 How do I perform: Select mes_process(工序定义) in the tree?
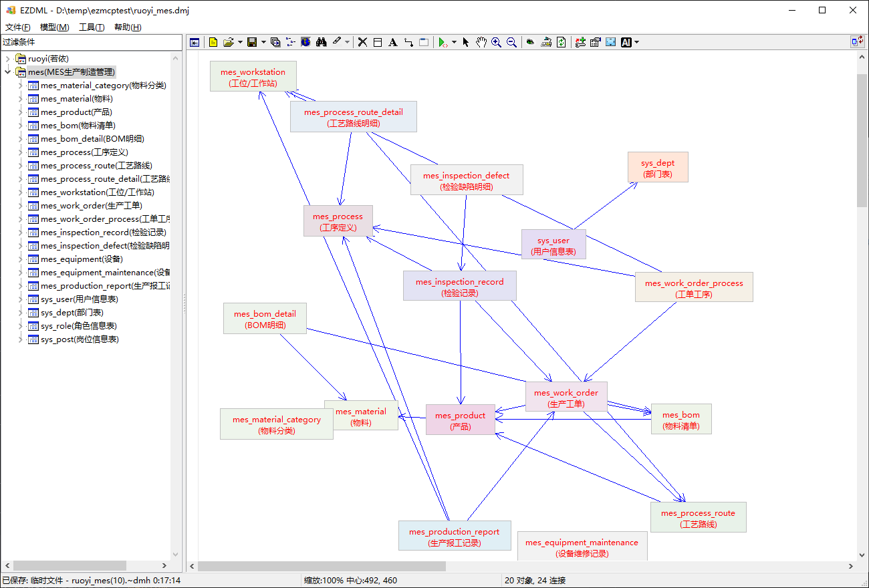tap(84, 152)
